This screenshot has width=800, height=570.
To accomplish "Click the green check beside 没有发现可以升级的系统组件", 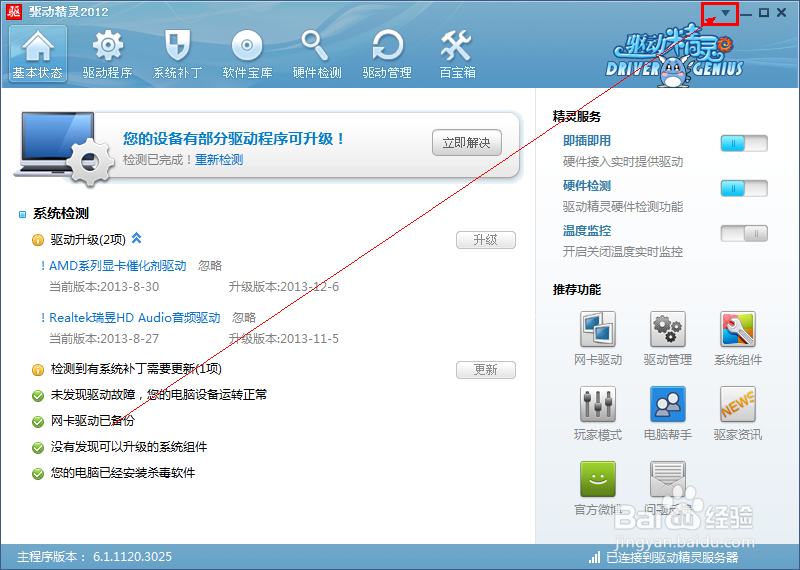I will (38, 448).
